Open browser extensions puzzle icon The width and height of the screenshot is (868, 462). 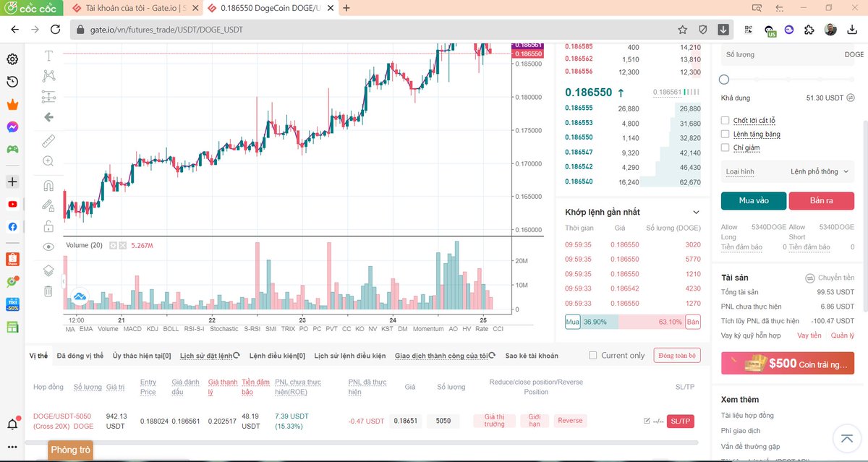(809, 30)
